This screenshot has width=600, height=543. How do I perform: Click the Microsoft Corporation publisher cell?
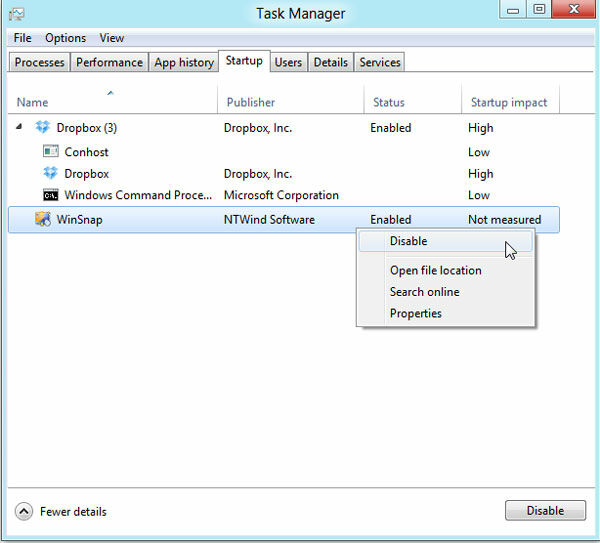pos(281,195)
